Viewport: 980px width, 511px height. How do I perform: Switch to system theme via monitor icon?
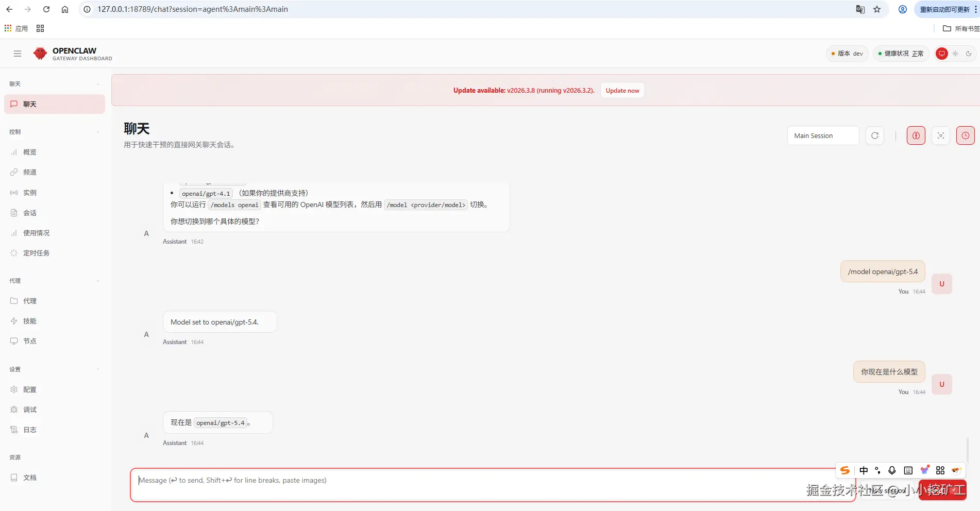[x=942, y=54]
